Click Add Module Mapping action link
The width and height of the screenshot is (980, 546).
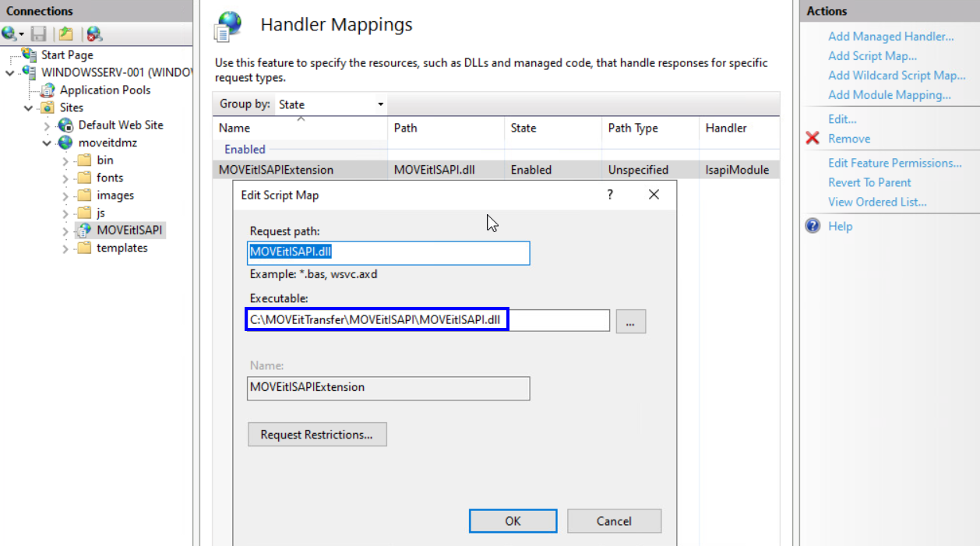pos(890,95)
